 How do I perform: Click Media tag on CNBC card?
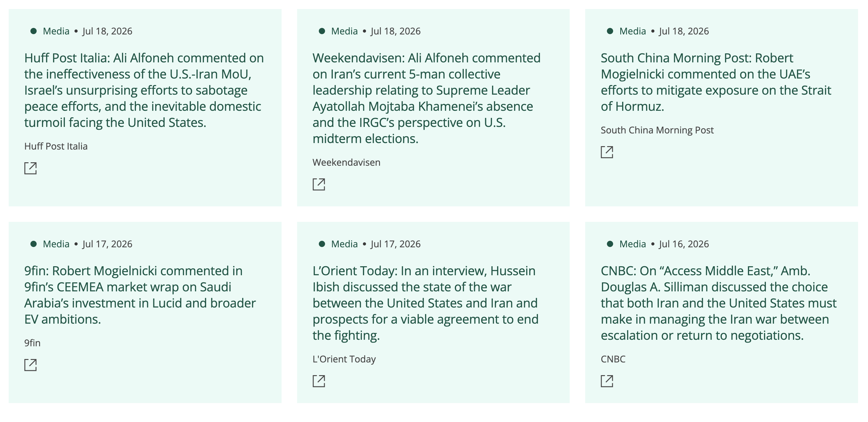[x=632, y=244]
